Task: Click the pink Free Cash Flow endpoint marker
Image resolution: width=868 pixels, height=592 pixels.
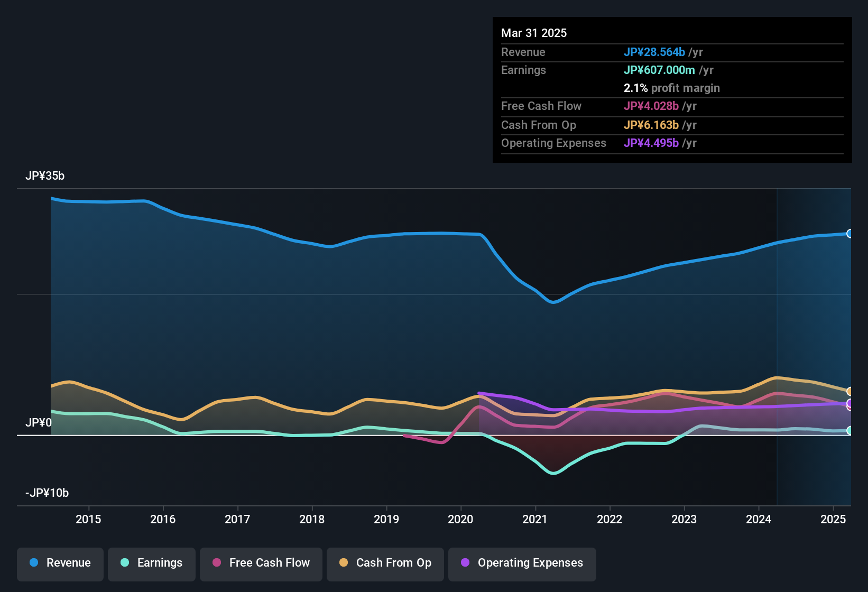Action: [x=849, y=408]
